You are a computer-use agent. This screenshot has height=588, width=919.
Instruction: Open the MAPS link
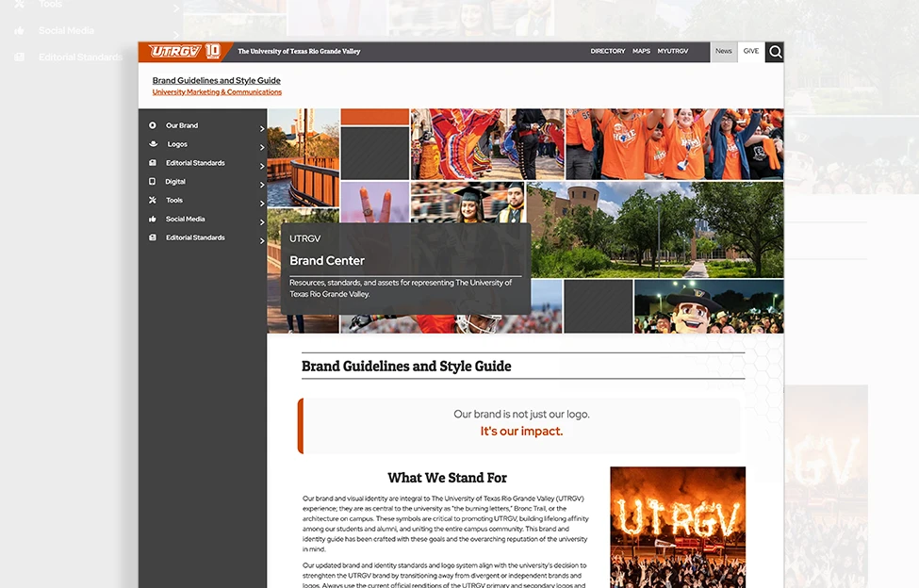click(x=641, y=51)
